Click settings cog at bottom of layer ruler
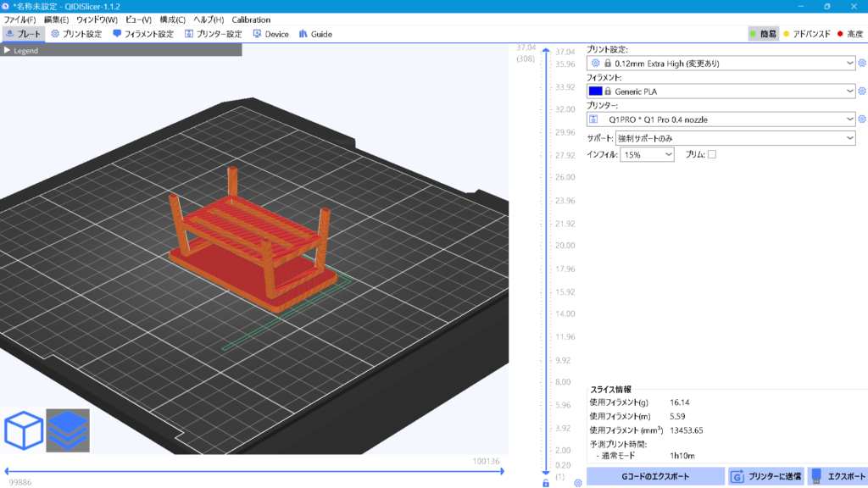This screenshot has width=868, height=488. pos(577,483)
